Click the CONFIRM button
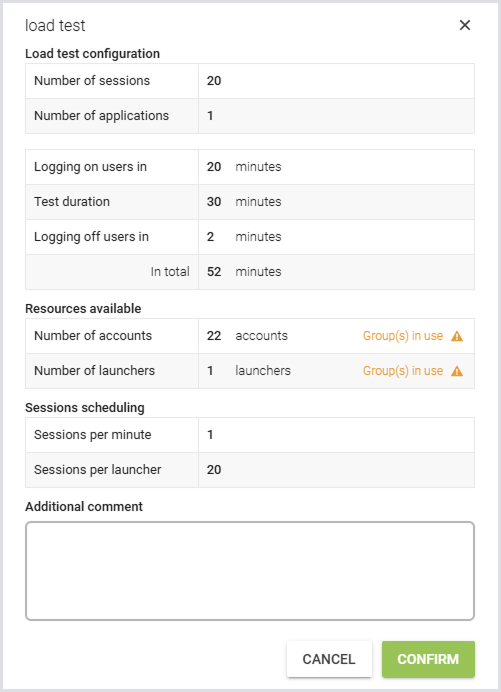 [428, 659]
